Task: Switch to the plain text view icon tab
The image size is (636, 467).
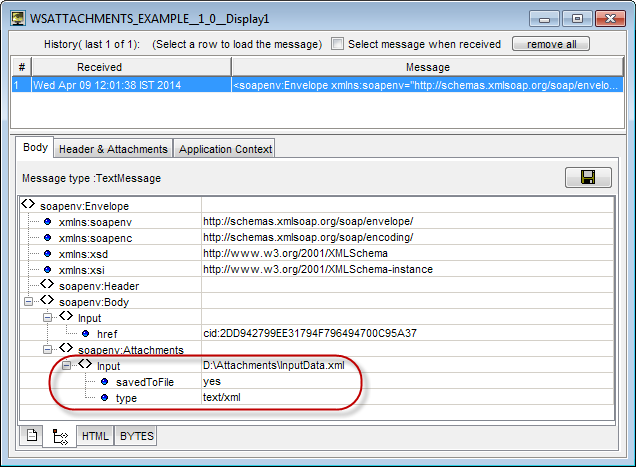Action: pos(32,436)
